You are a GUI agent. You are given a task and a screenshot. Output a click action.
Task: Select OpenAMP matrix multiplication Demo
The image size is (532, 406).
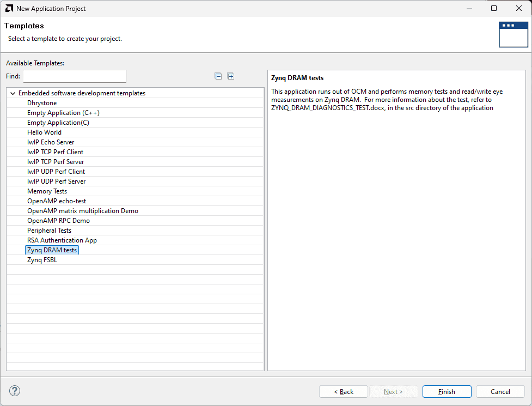click(83, 211)
